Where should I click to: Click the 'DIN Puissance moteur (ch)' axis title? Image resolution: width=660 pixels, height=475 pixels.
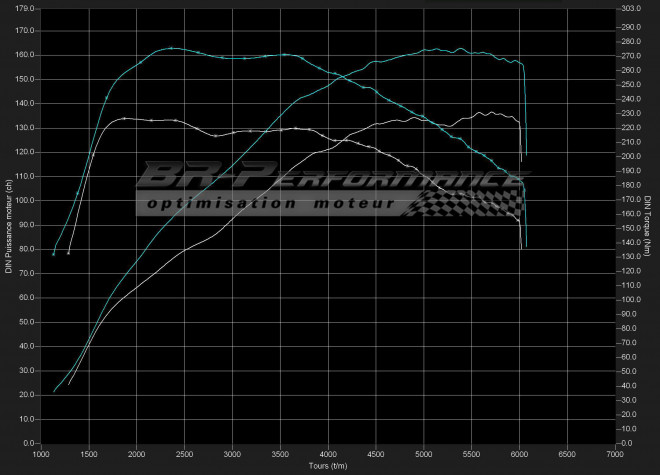(x=8, y=225)
